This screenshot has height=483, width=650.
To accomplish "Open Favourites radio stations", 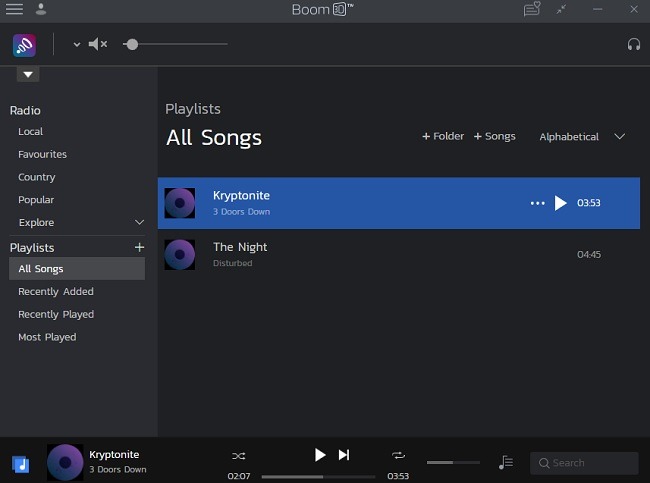I will tap(43, 155).
